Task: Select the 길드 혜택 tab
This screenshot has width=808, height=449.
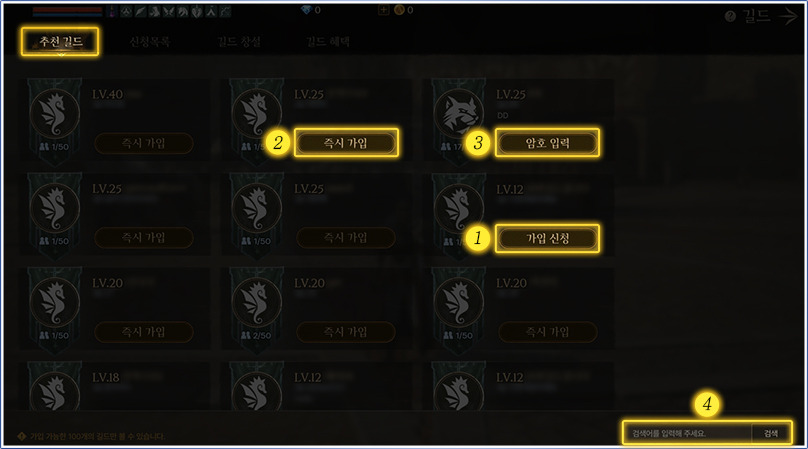Action: pyautogui.click(x=328, y=42)
